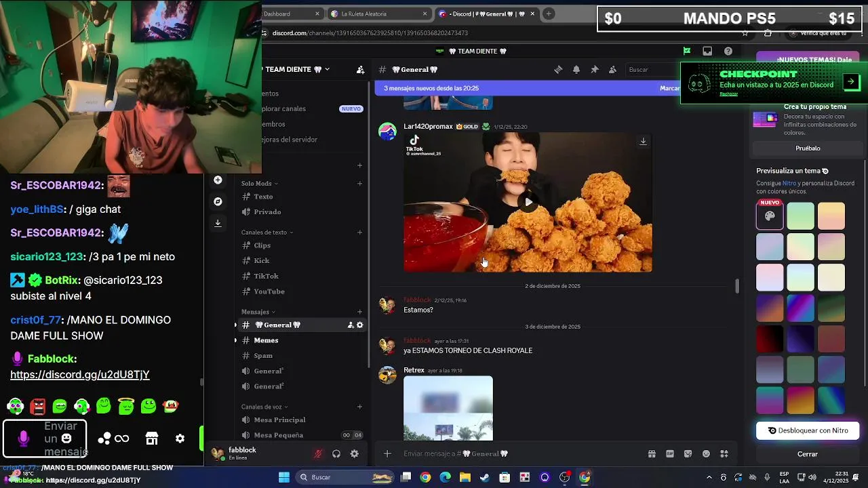
Task: Click add server plus icon in server rail
Action: click(218, 180)
